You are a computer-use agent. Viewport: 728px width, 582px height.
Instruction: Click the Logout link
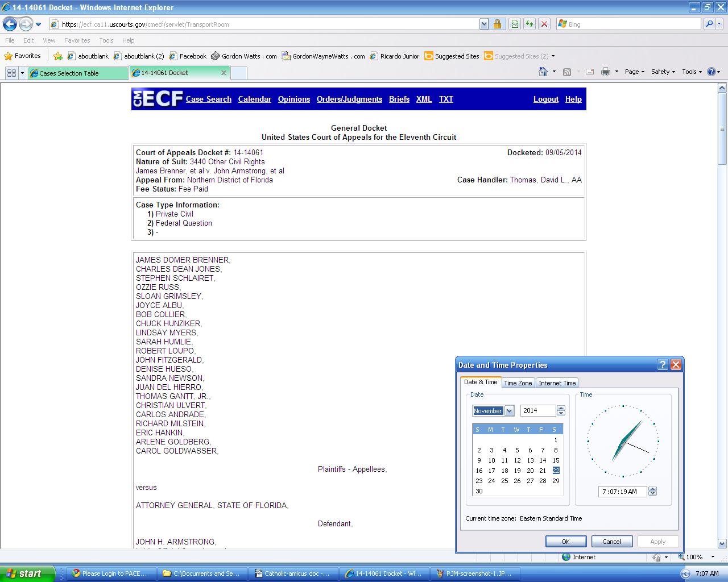pos(546,99)
